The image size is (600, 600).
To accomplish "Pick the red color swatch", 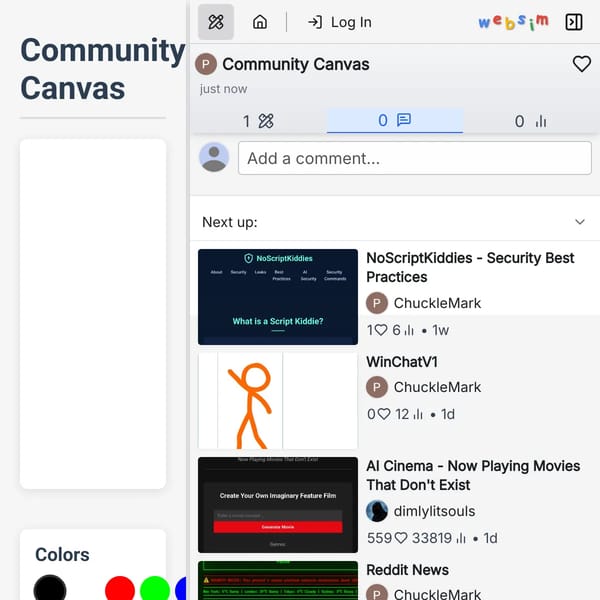I will 120,588.
